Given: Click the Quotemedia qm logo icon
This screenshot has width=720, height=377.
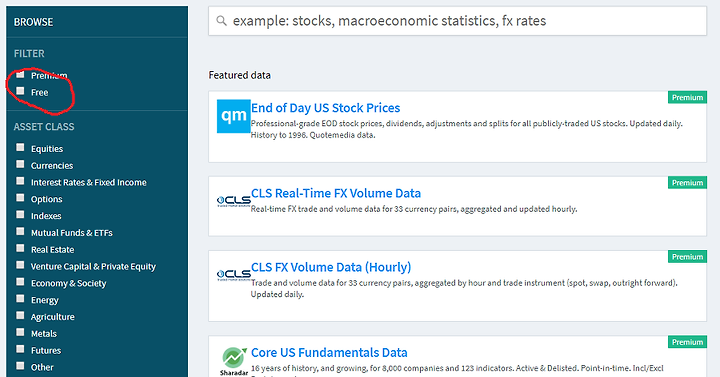Looking at the screenshot, I should [234, 116].
